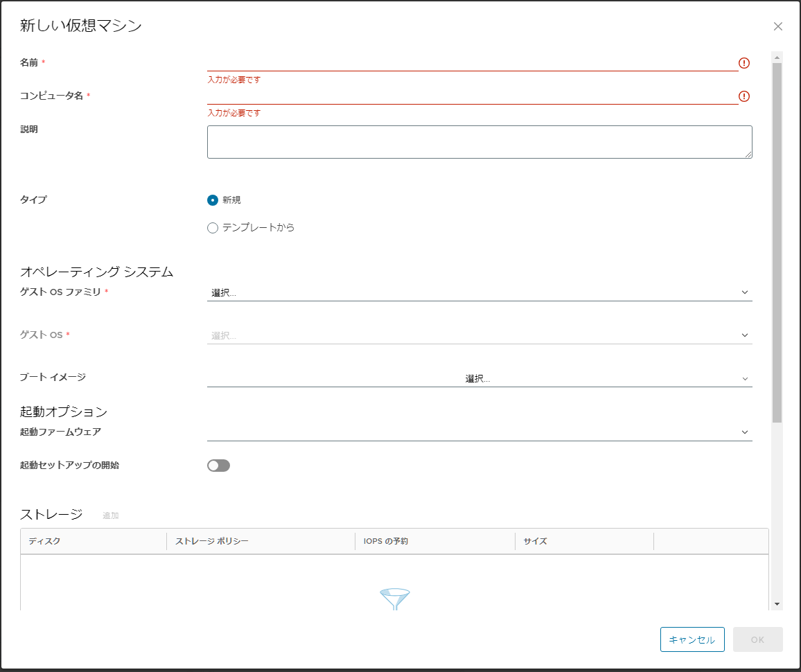The image size is (801, 672).
Task: Click the 入力が必要です message under 名前
Action: tap(234, 80)
